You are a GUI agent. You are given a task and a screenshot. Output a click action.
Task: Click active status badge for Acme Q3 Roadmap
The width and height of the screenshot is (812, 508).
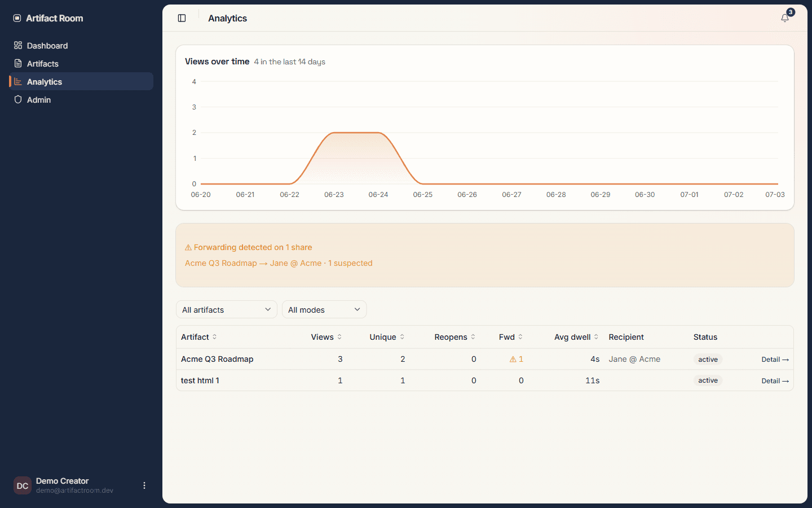(x=708, y=360)
